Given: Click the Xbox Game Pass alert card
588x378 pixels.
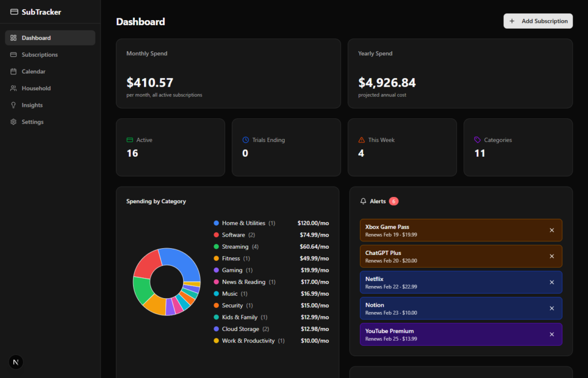Looking at the screenshot, I should [x=448, y=230].
